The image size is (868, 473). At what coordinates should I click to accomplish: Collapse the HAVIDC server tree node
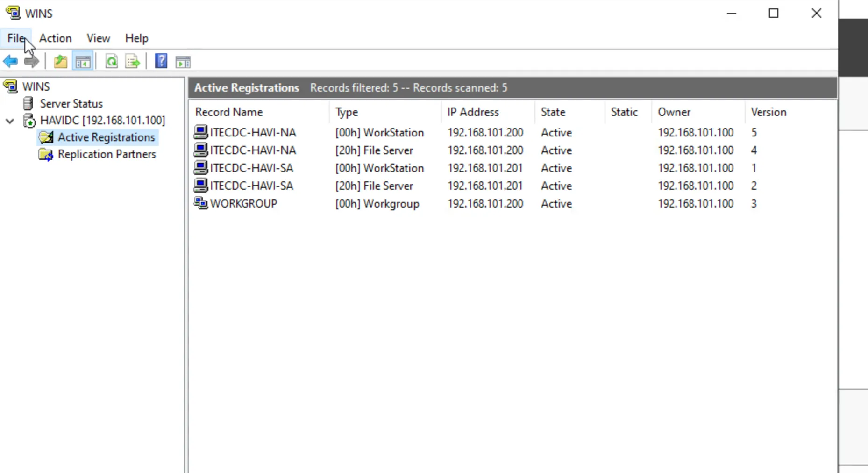pos(10,121)
